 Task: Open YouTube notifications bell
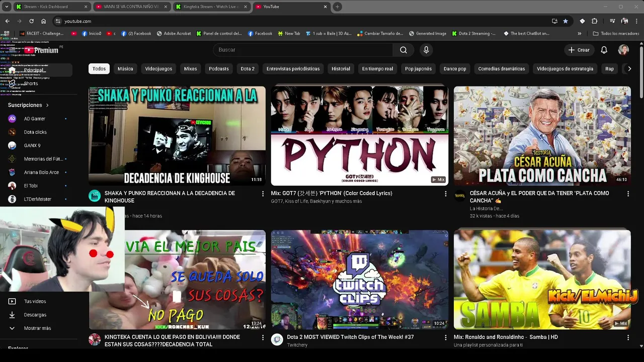604,50
